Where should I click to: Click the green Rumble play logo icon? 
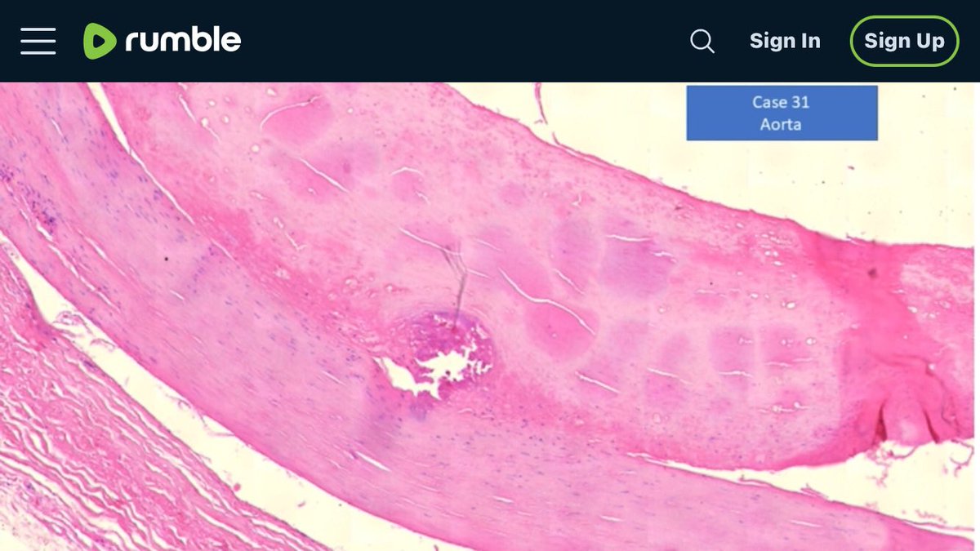[100, 41]
